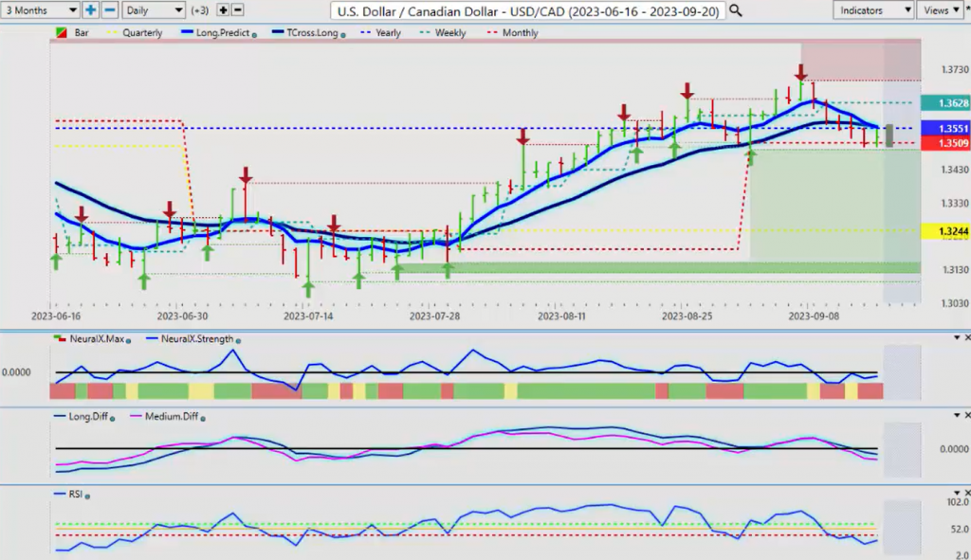
Task: Click the blue minus time range button
Action: (110, 10)
